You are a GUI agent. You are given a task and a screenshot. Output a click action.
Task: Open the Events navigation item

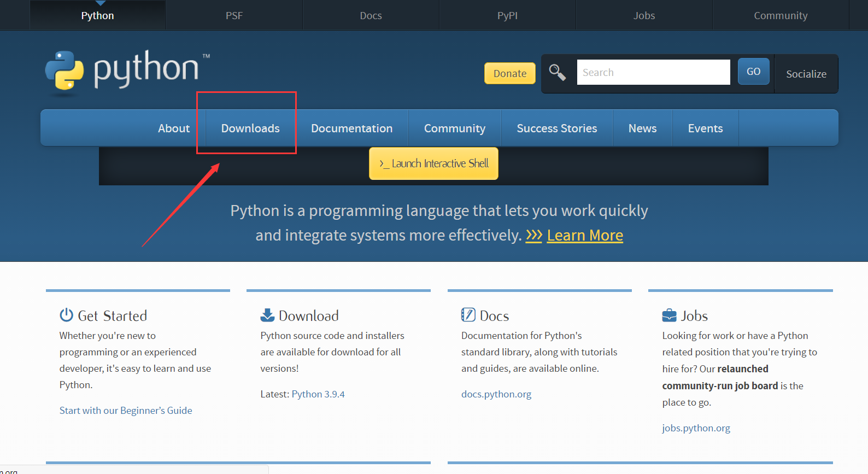[x=706, y=128]
